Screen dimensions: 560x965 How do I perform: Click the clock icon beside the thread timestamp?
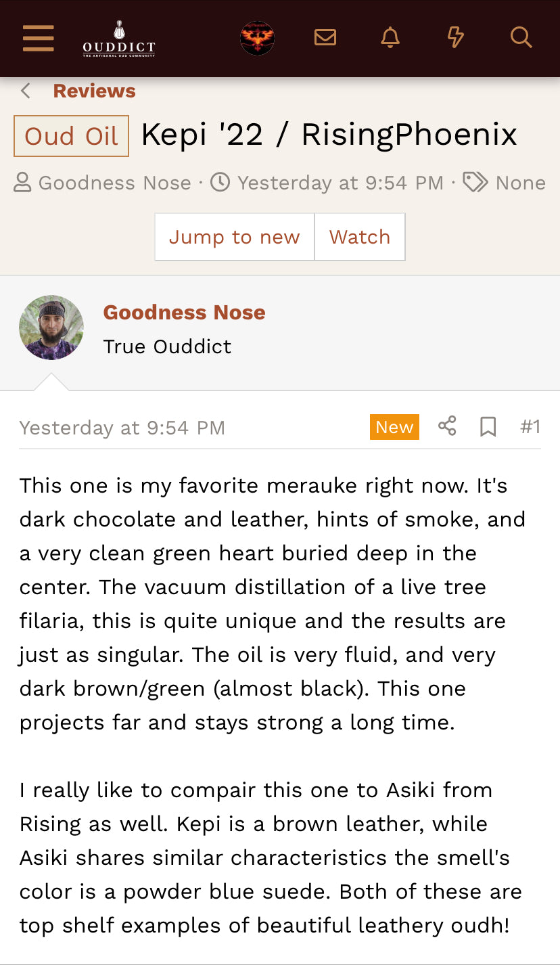(x=219, y=182)
